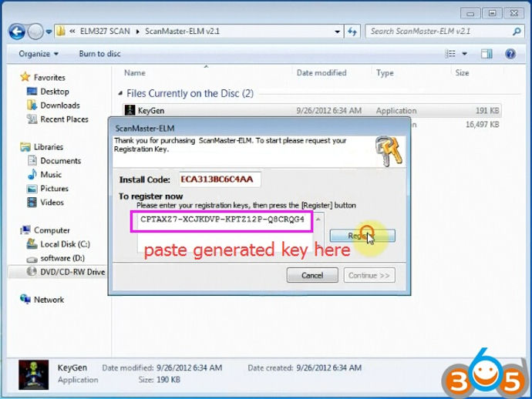Click the Size: 190 KB details entry

(160, 380)
